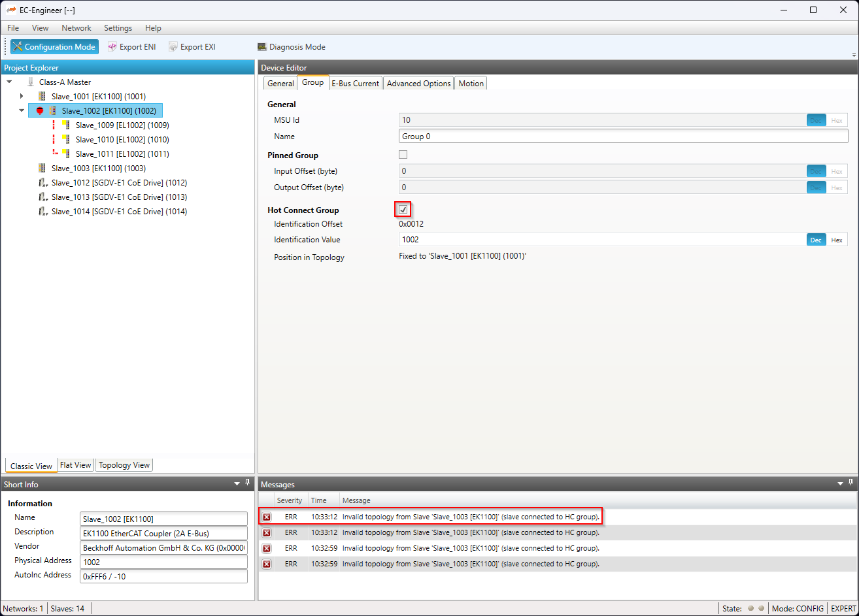Image resolution: width=859 pixels, height=616 pixels.
Task: Select Slave_1003 EK1100 in the project tree
Action: pos(98,169)
